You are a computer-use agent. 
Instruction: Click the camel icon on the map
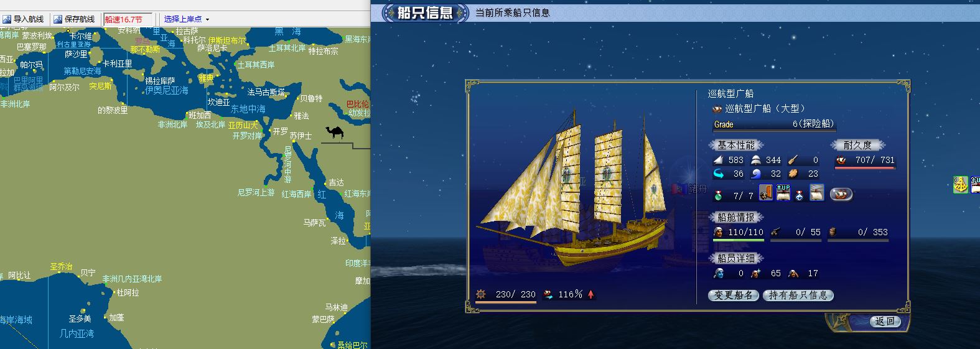pyautogui.click(x=334, y=132)
